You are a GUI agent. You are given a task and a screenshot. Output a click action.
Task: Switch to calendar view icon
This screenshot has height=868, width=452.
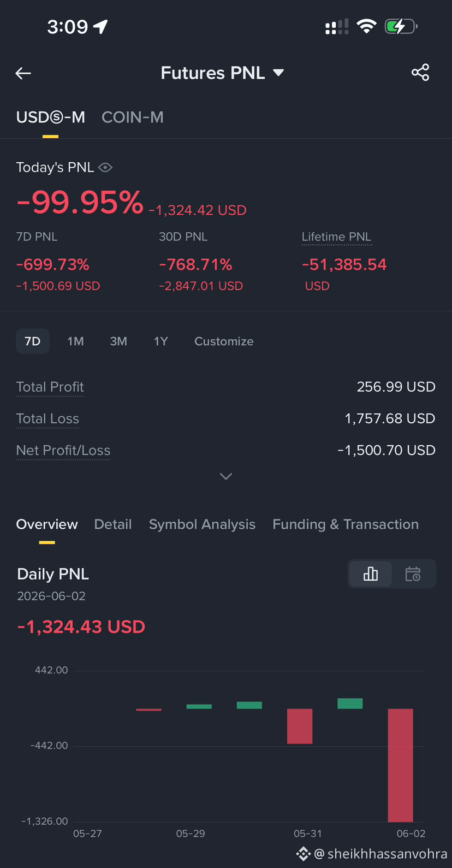click(413, 574)
